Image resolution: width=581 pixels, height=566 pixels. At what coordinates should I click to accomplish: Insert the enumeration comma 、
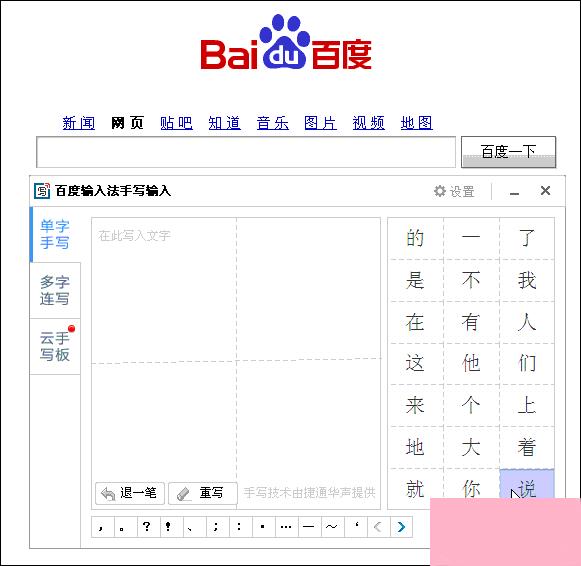coord(195,526)
